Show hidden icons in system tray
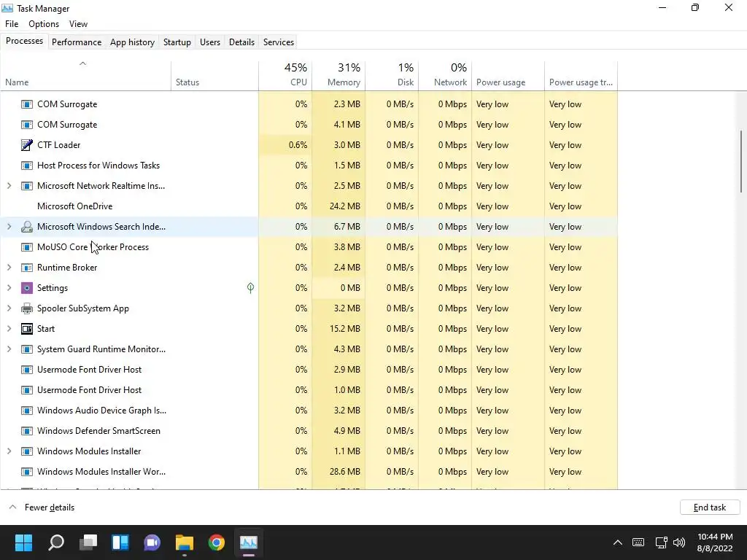 (617, 542)
